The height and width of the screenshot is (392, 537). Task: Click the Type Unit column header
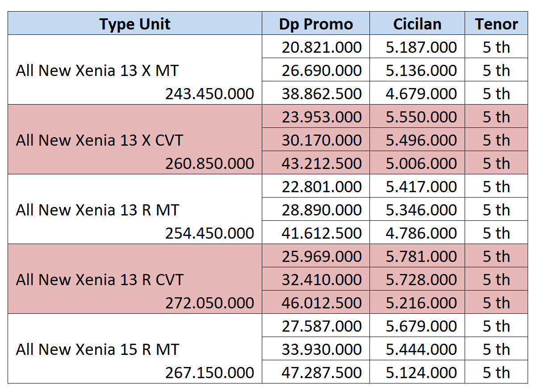point(135,24)
